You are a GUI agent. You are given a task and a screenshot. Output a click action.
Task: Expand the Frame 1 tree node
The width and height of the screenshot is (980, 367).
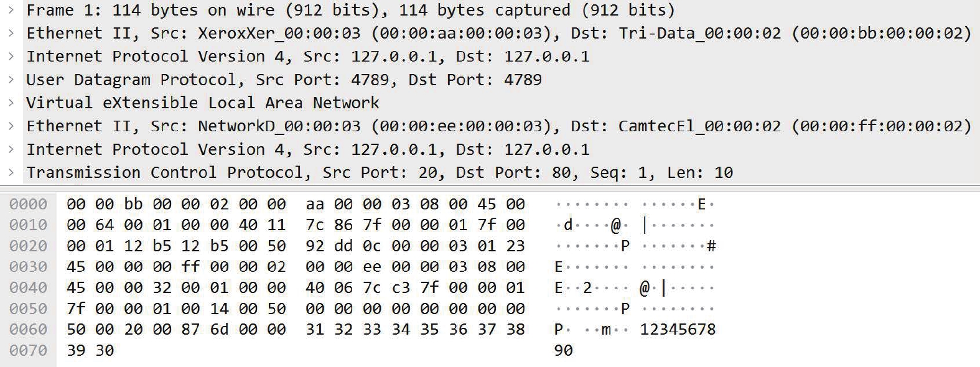[11, 10]
